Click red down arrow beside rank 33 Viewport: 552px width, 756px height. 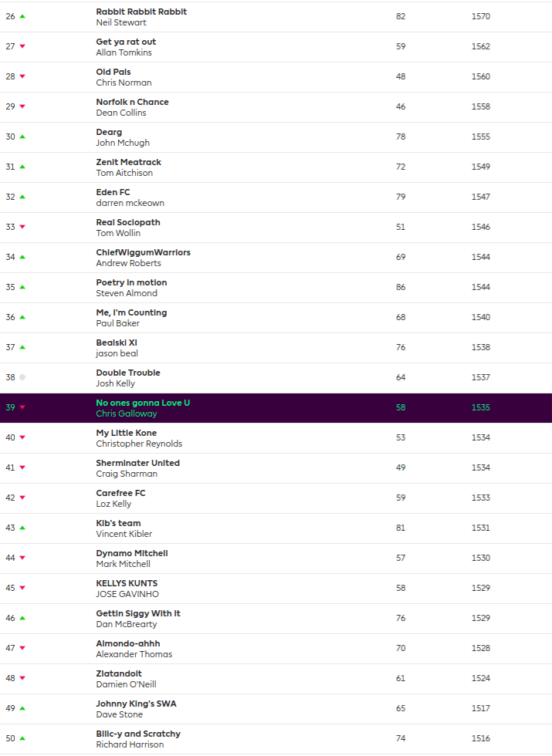pos(22,227)
